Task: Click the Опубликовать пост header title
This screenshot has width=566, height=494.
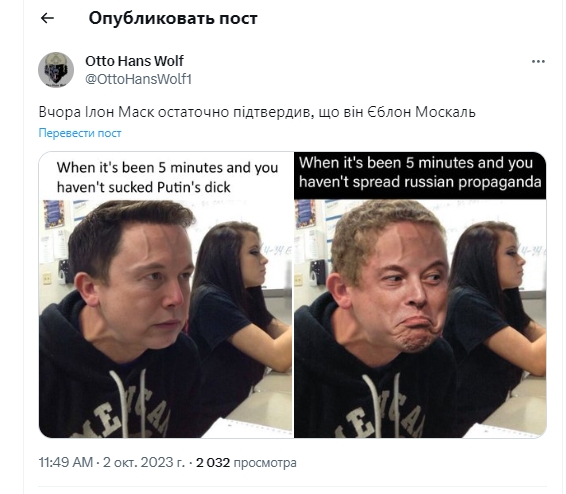Action: tap(173, 18)
